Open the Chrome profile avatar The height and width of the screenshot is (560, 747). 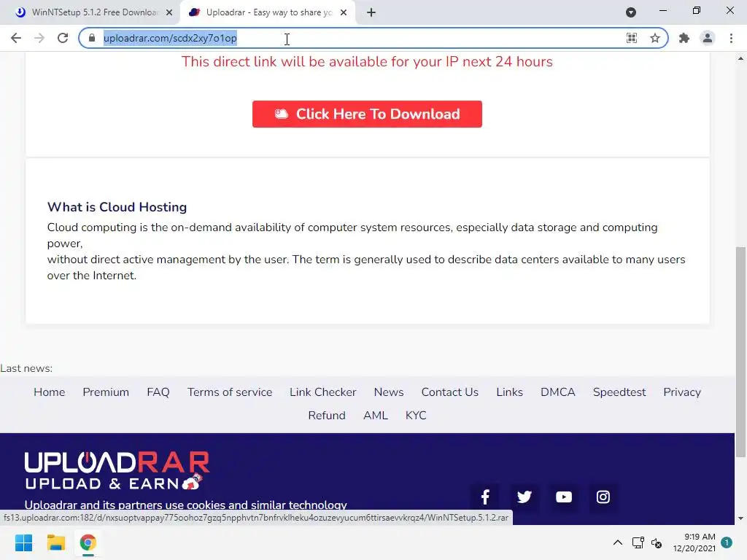708,38
